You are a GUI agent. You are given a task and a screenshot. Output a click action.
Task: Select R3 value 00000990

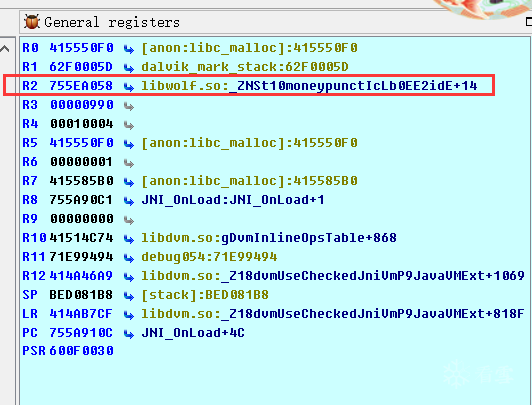pyautogui.click(x=81, y=105)
